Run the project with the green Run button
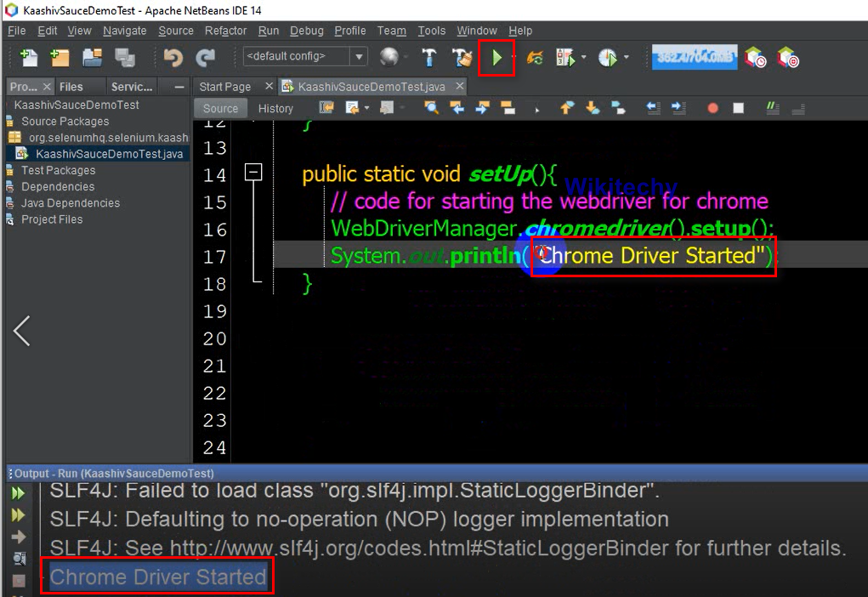This screenshot has width=868, height=597. 497,57
